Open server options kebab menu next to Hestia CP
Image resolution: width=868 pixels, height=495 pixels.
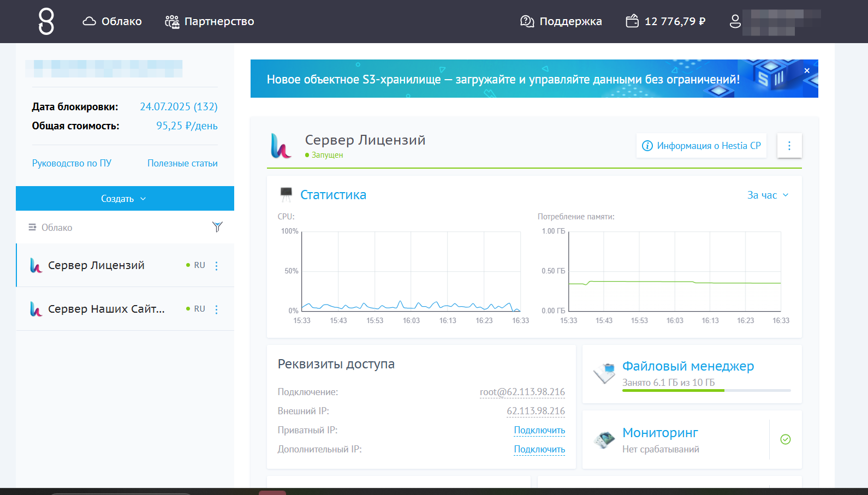(x=789, y=146)
